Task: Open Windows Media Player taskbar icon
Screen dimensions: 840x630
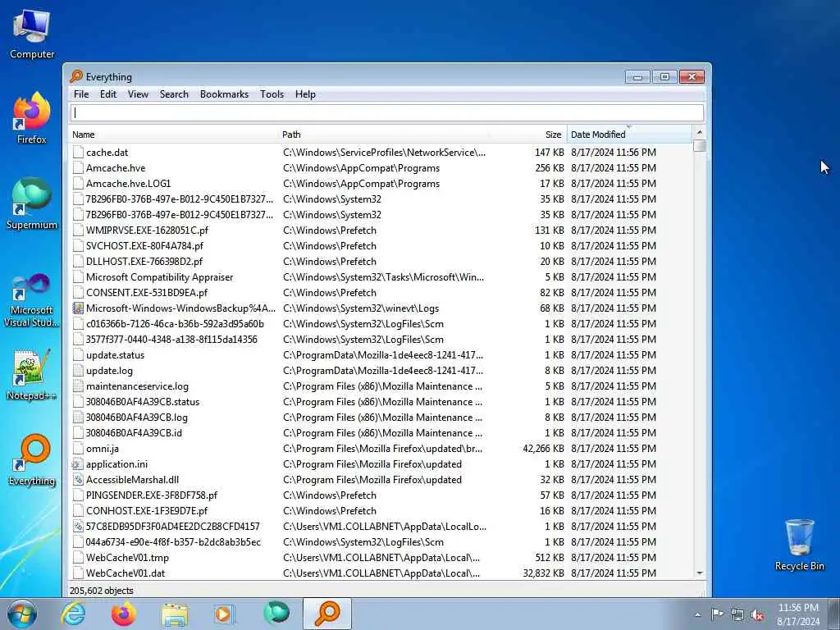Action: tap(224, 614)
